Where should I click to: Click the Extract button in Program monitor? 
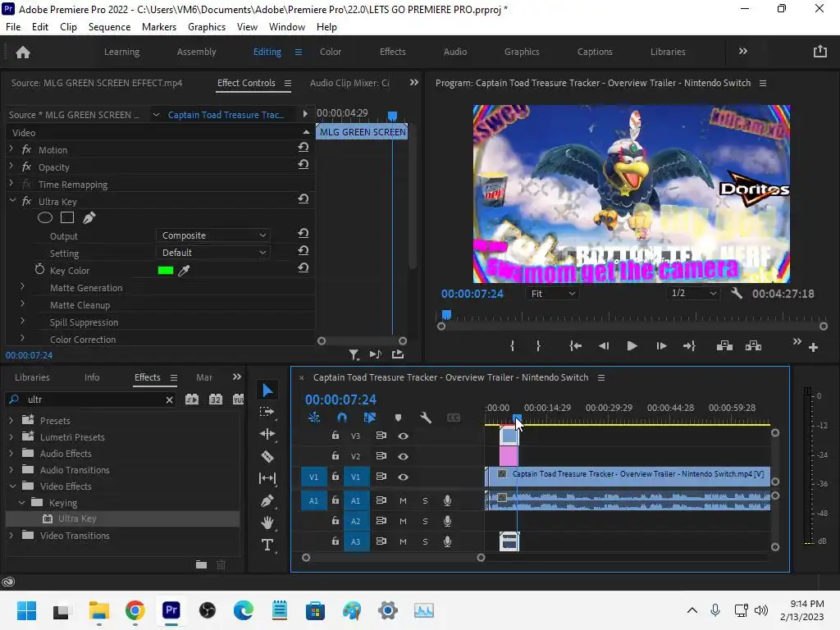753,346
